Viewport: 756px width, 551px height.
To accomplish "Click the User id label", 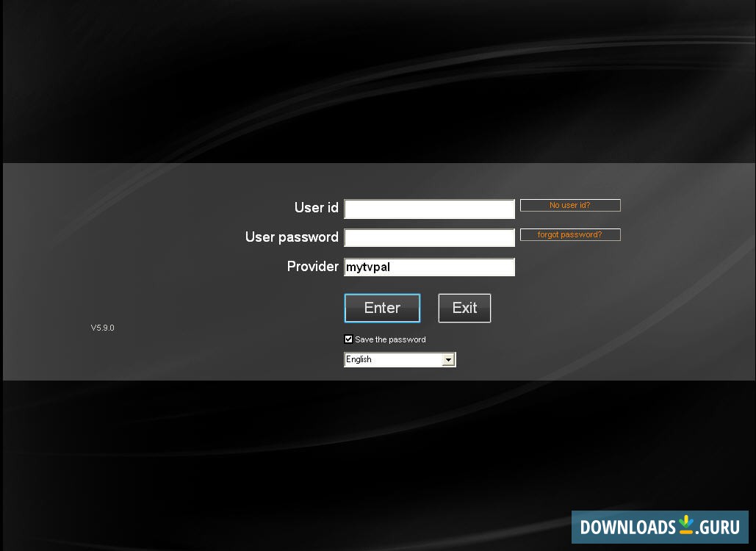I will point(316,208).
